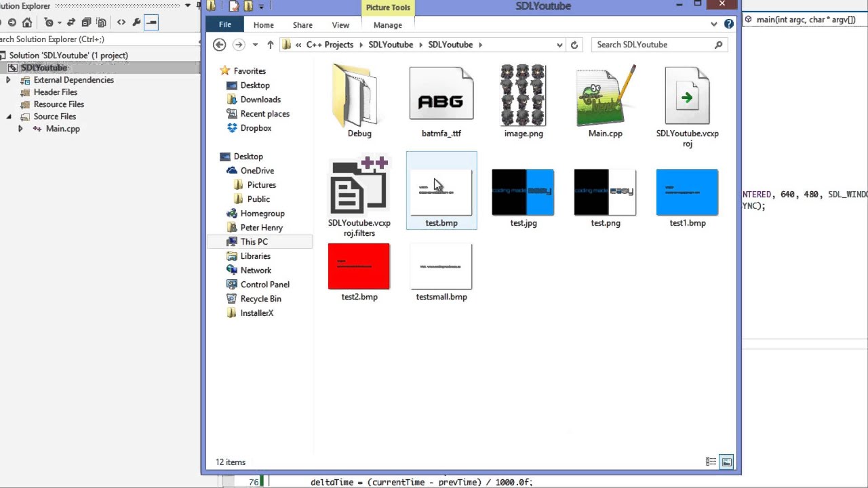
Task: Open InstallerX in navigation pane
Action: point(256,313)
